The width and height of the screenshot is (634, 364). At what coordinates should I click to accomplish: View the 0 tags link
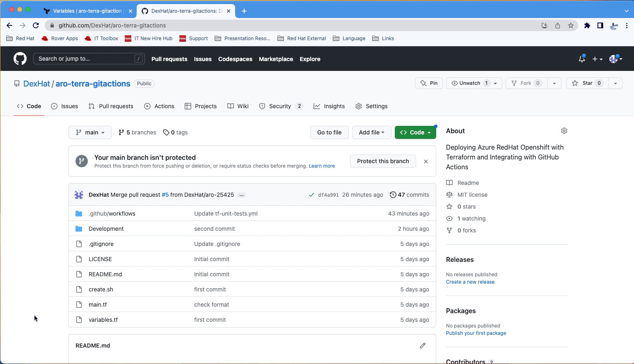tap(175, 132)
